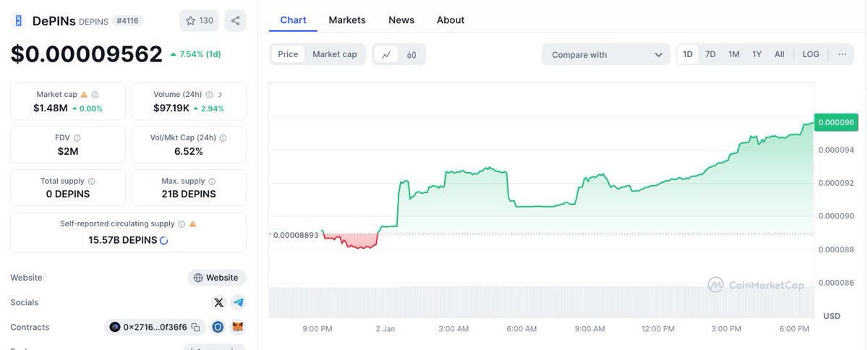868x350 pixels.
Task: Add DePINs to watchlist with star button
Action: click(200, 20)
